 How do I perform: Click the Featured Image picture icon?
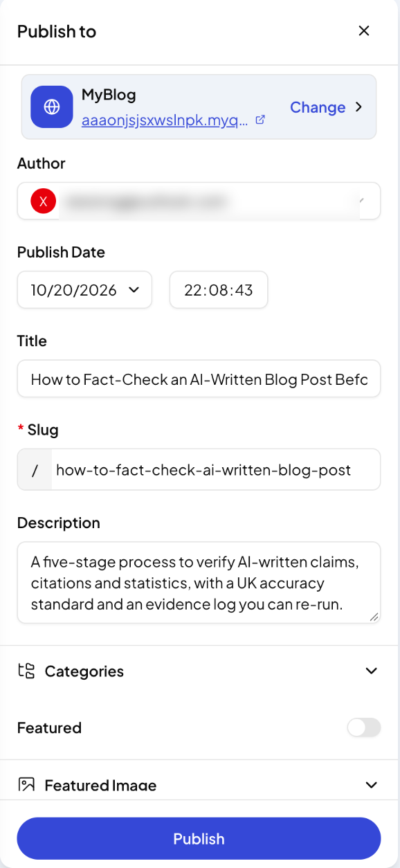[x=26, y=785]
